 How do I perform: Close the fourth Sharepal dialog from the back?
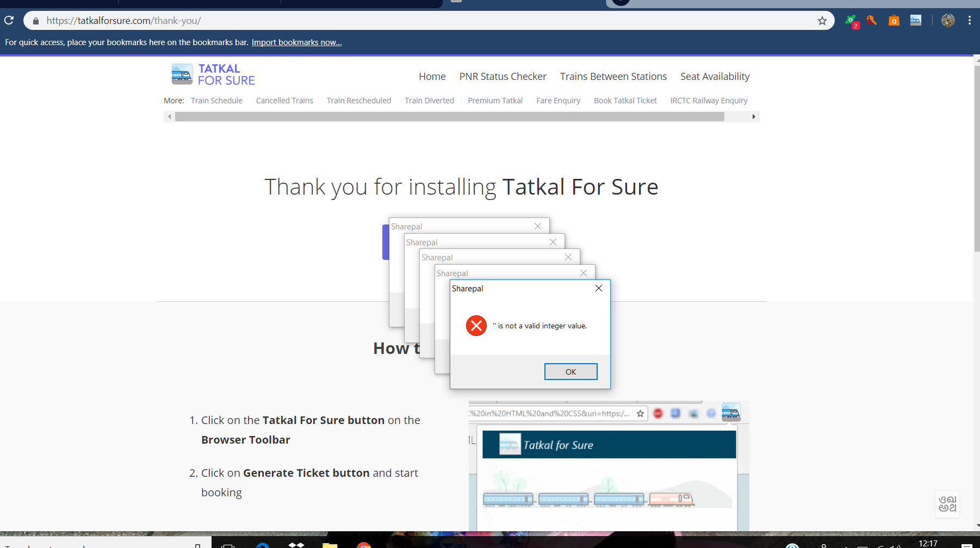pos(584,273)
